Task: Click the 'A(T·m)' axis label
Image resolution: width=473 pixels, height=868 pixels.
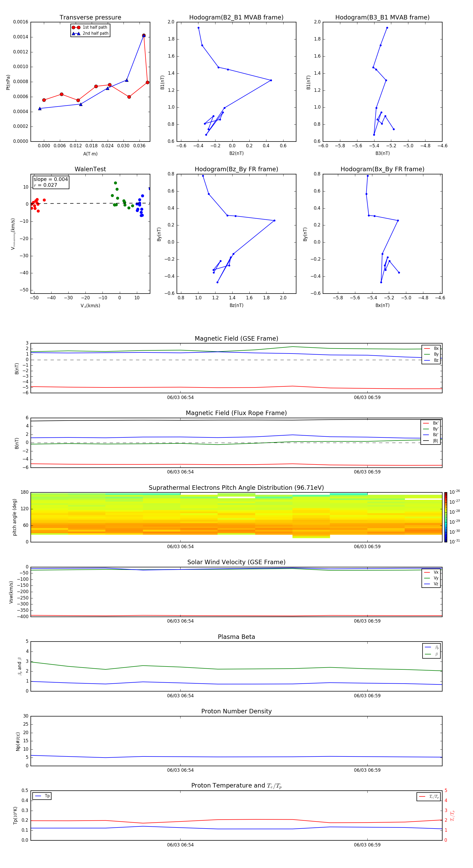Action: 90,154
